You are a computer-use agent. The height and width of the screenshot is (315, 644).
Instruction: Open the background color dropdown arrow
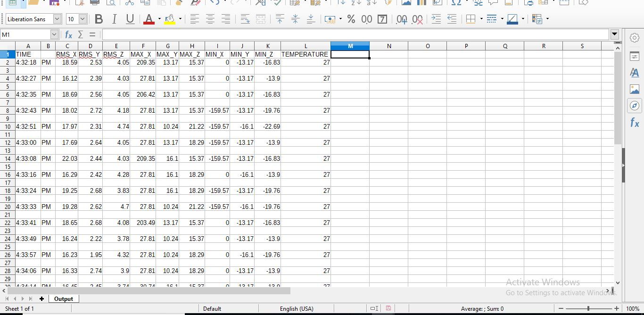pos(523,19)
